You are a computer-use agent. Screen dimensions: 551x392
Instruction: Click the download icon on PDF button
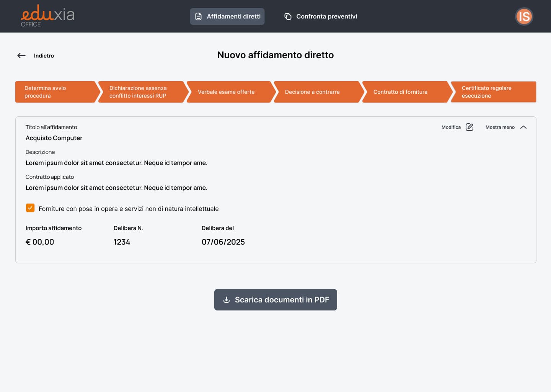[227, 300]
